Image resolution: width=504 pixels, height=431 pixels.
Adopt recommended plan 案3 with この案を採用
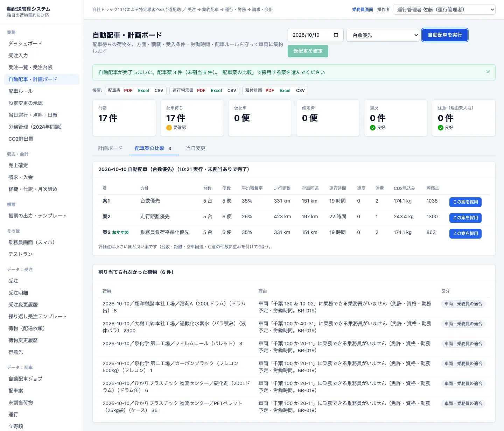465,233
